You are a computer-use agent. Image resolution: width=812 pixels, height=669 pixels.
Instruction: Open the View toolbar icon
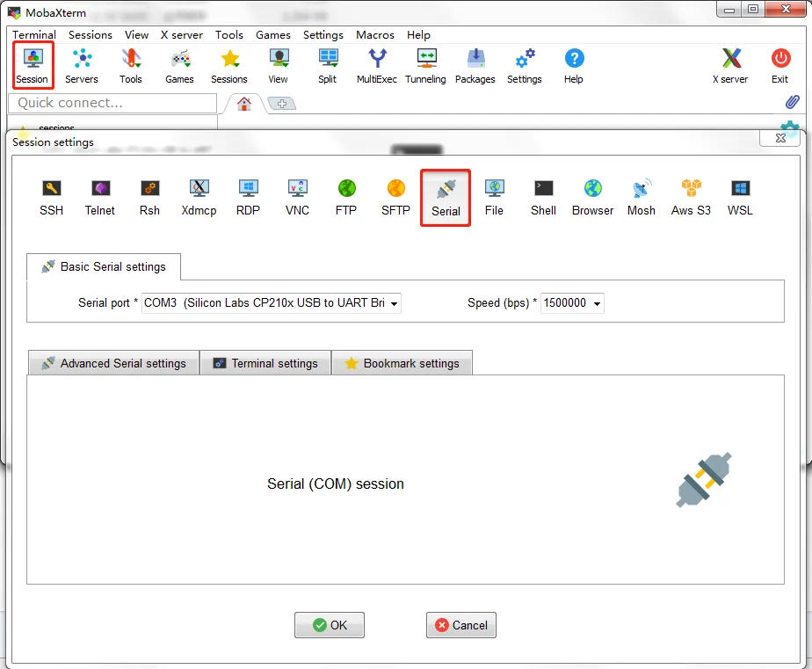coord(279,66)
